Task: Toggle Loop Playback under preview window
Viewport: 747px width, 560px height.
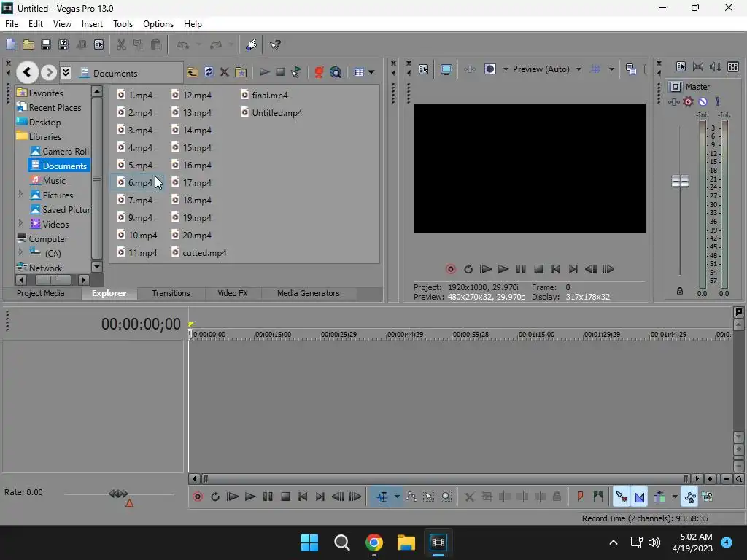Action: [468, 269]
